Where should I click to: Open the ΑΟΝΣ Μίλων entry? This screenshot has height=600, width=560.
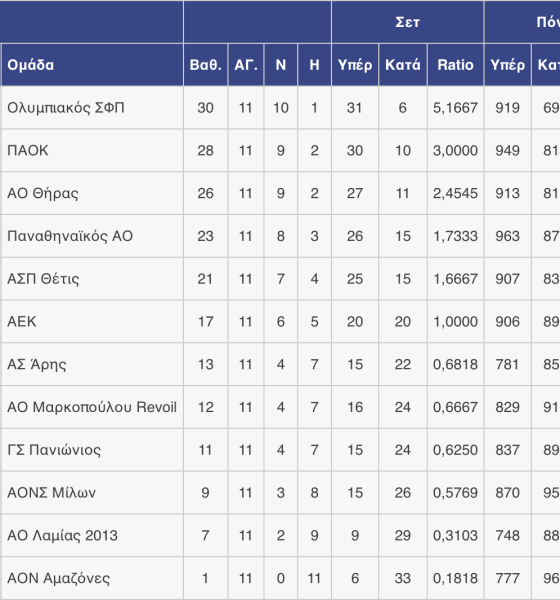coord(51,492)
